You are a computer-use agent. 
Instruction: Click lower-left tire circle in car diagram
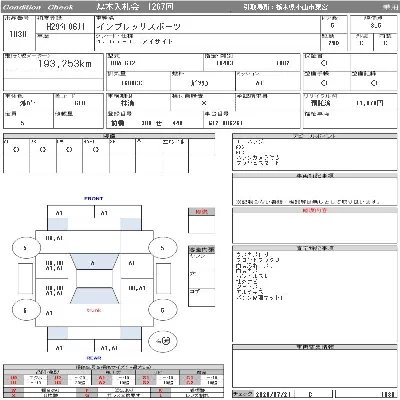point(26,310)
